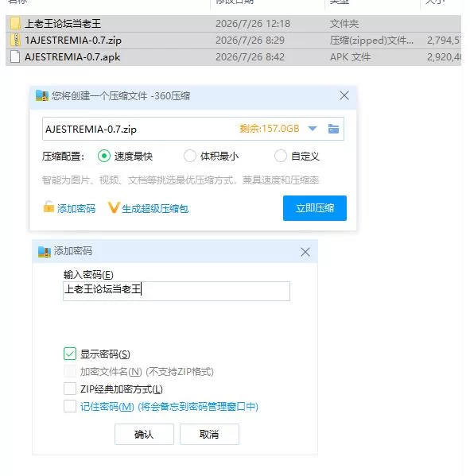Click the date 2026/7/26 8:42

pyautogui.click(x=250, y=56)
